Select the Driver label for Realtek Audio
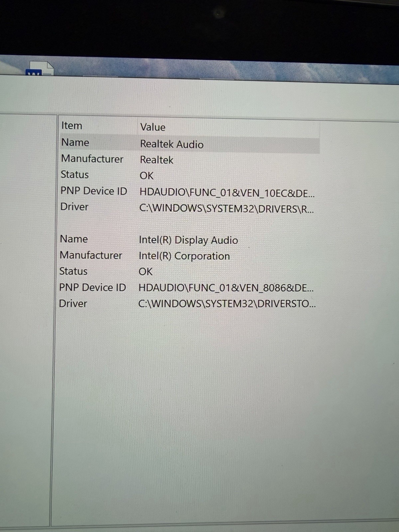The width and height of the screenshot is (399, 532). tap(74, 207)
